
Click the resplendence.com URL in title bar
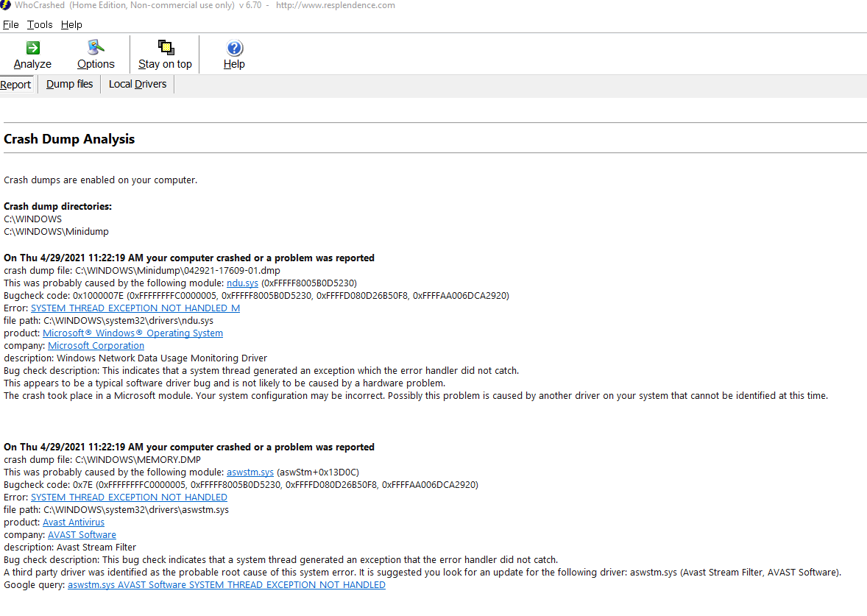336,5
